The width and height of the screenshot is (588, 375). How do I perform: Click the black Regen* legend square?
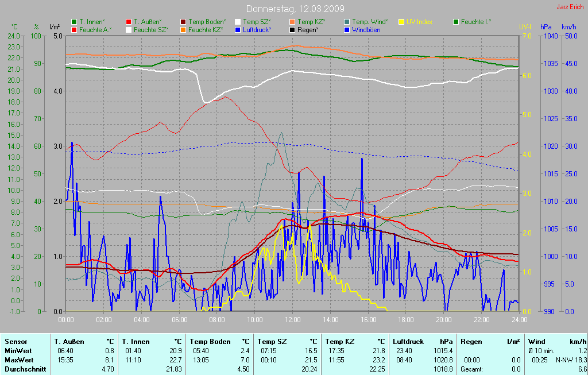tap(292, 30)
